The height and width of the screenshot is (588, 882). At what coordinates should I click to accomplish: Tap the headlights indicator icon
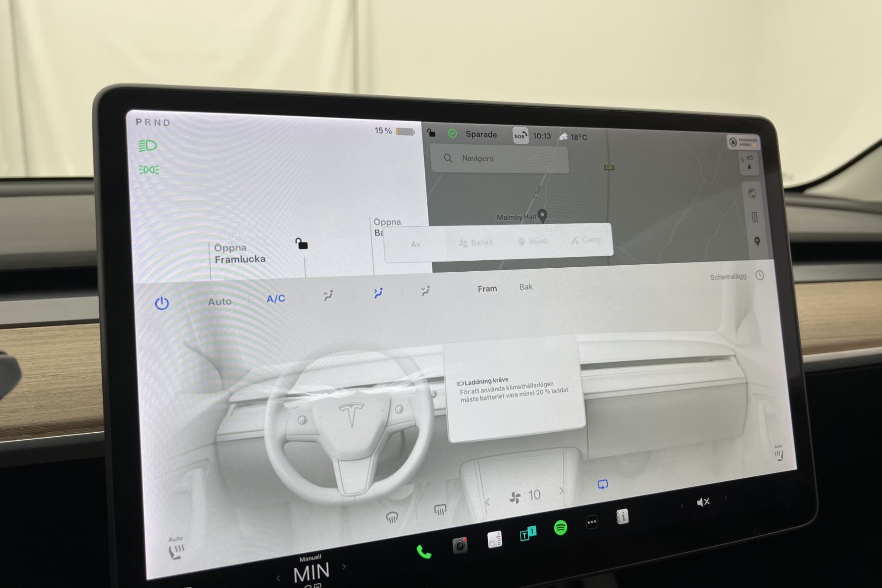pyautogui.click(x=148, y=146)
